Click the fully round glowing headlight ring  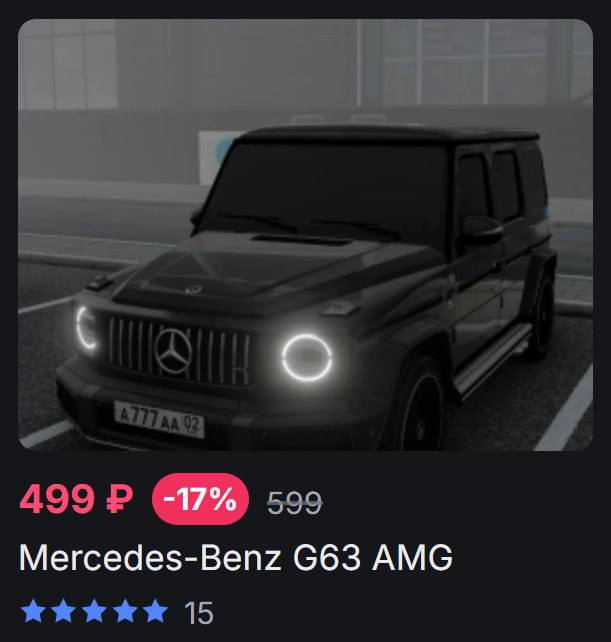307,357
